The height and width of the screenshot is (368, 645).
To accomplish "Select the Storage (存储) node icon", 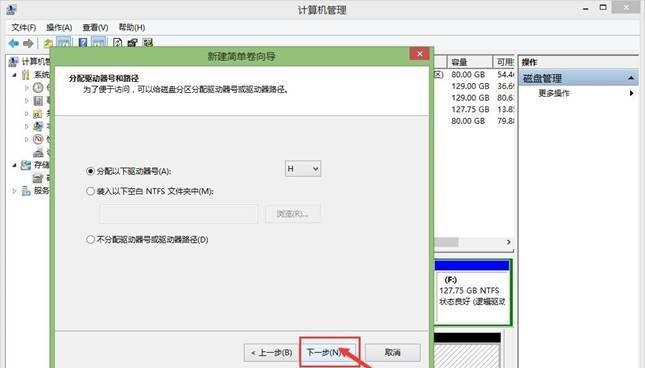I will coord(26,165).
